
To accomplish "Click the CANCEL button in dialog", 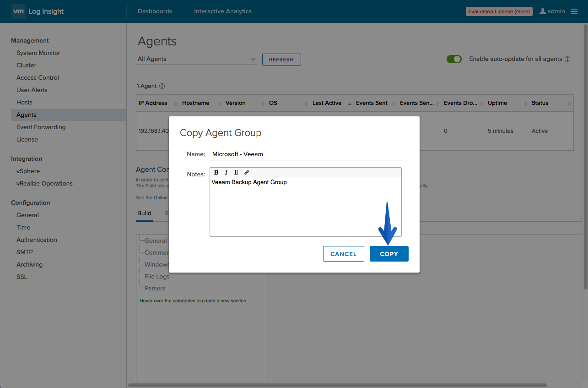I will tap(343, 254).
